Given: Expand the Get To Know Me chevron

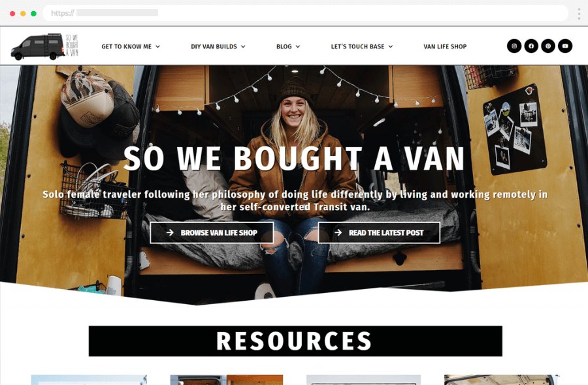Looking at the screenshot, I should tap(158, 46).
